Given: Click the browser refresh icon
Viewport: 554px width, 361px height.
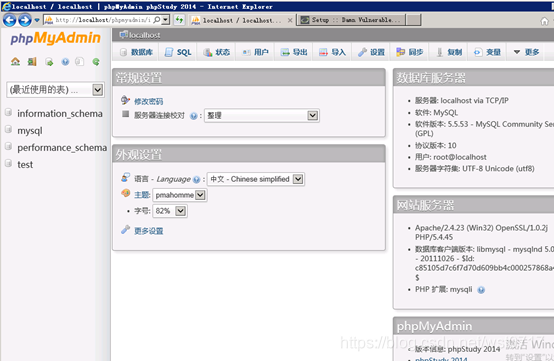Looking at the screenshot, I should 179,20.
